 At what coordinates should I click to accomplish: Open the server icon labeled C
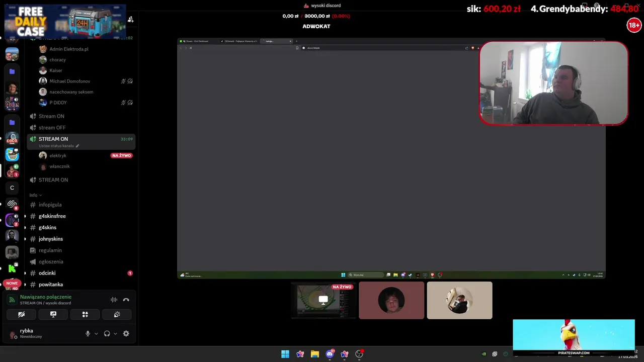tap(12, 188)
